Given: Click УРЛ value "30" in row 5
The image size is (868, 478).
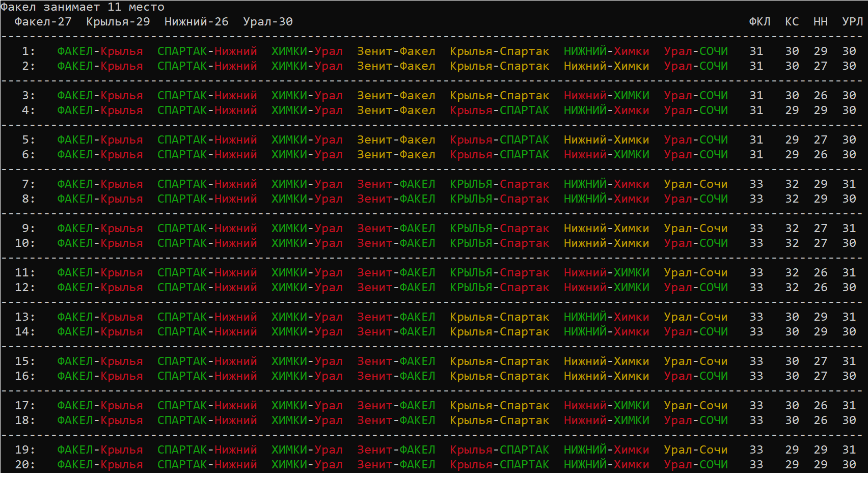Looking at the screenshot, I should (x=849, y=140).
